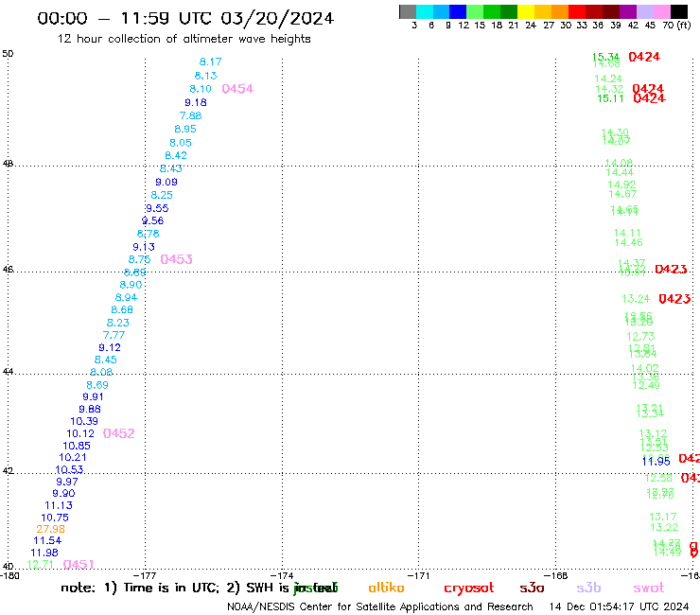Click the 9.55 wave height reading

[157, 208]
